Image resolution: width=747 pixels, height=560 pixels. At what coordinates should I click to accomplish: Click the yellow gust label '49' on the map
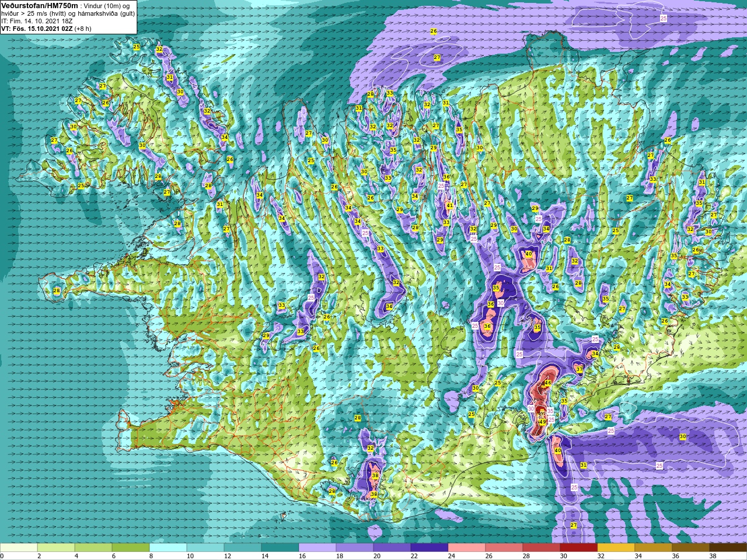tap(542, 422)
